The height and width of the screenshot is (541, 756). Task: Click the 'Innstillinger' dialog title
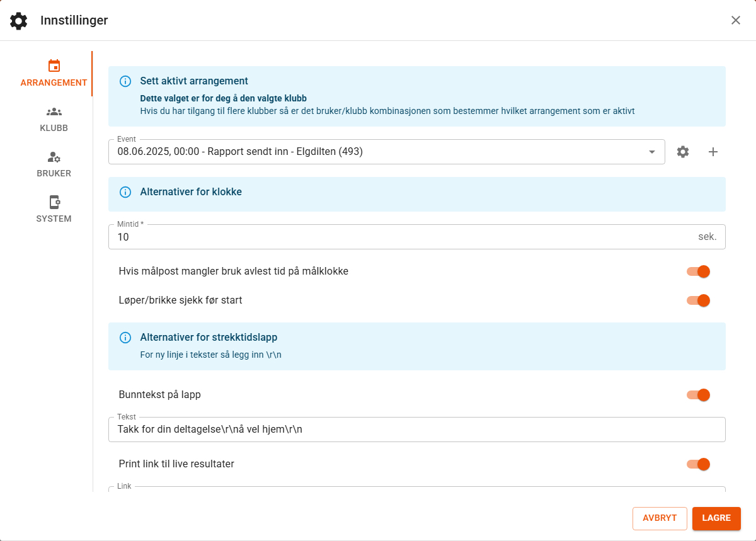pyautogui.click(x=74, y=21)
